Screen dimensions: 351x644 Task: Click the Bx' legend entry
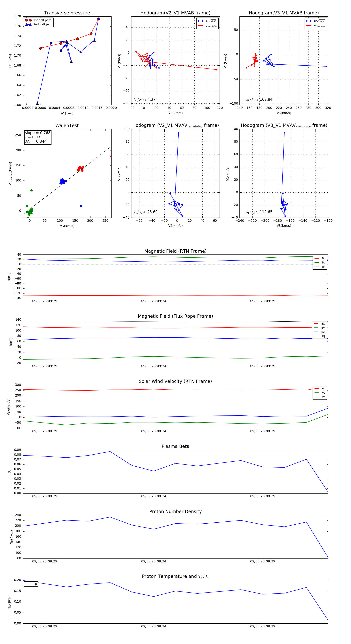coord(320,324)
